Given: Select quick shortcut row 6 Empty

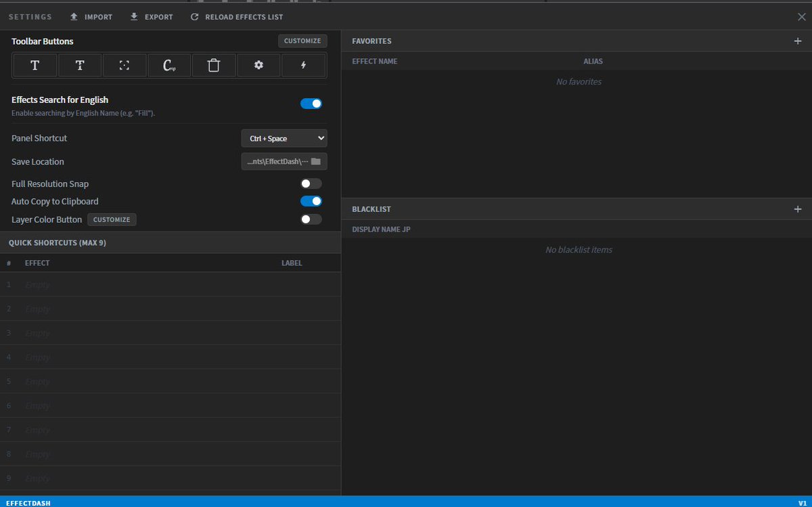Looking at the screenshot, I should point(171,405).
